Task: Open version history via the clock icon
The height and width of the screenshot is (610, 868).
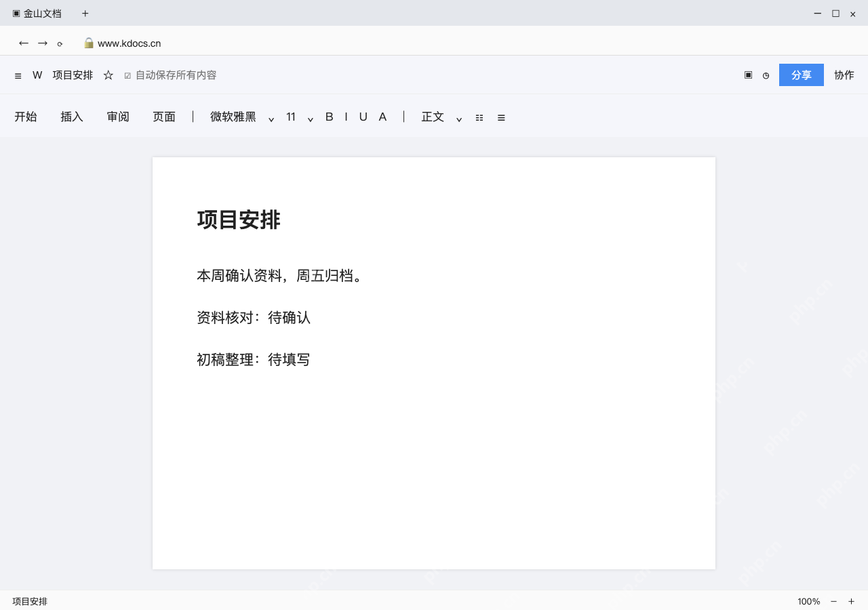Action: point(766,76)
